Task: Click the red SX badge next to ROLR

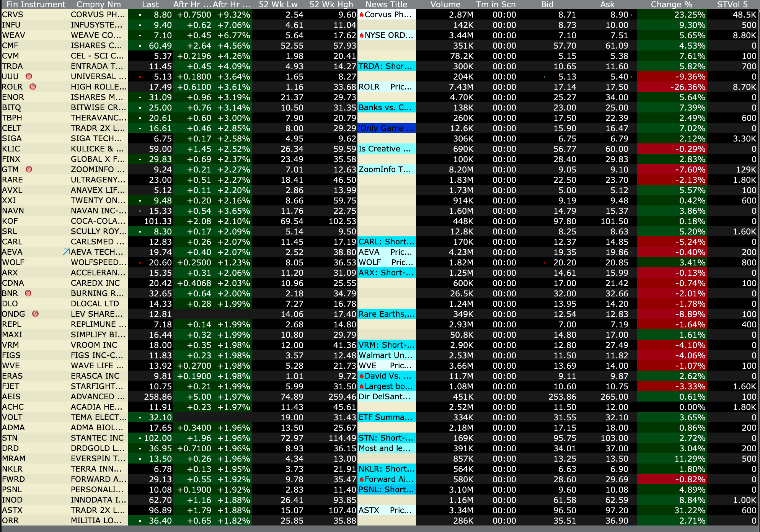Action: 33,87
